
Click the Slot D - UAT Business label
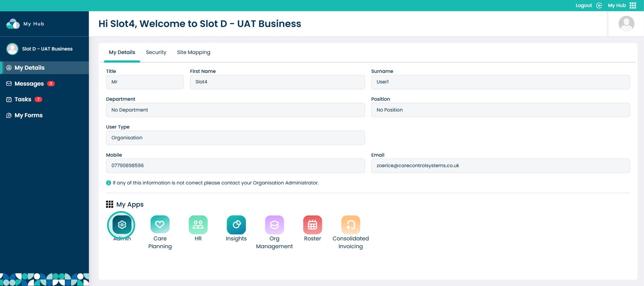click(47, 49)
